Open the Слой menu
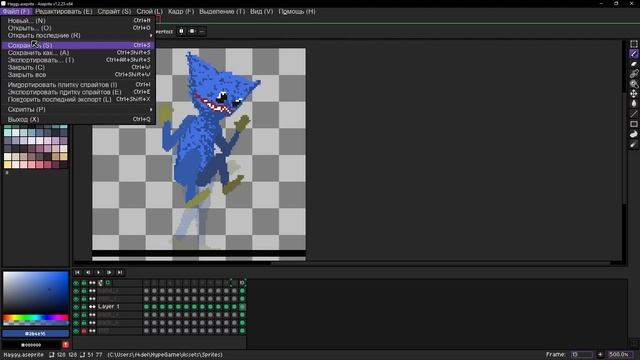 (149, 11)
